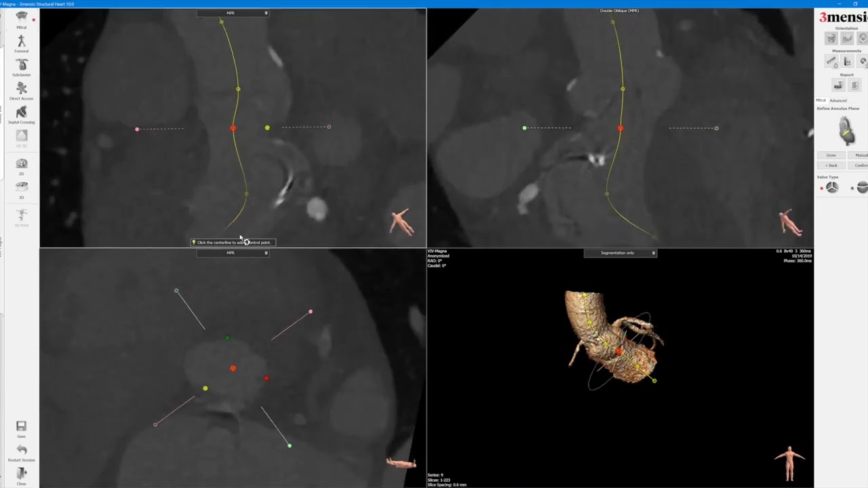Open MPR dropdown in top-left view
The width and height of the screenshot is (868, 488).
click(x=233, y=13)
